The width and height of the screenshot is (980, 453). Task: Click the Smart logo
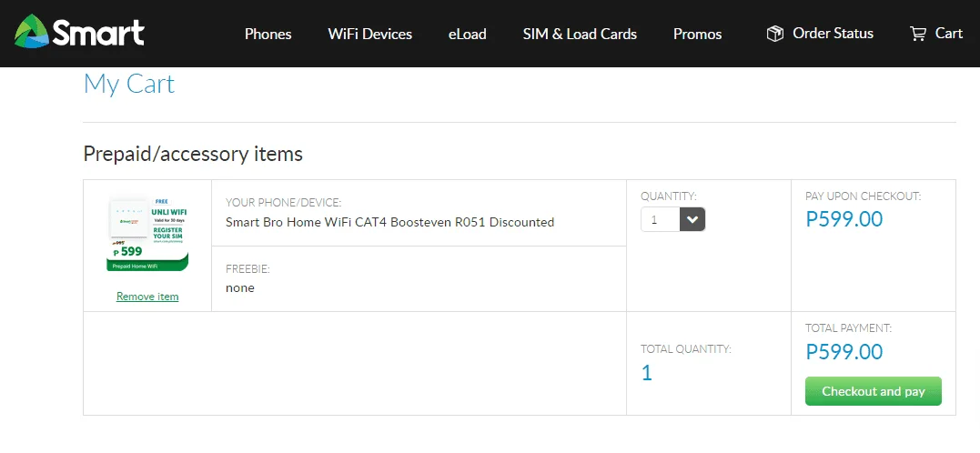point(79,32)
